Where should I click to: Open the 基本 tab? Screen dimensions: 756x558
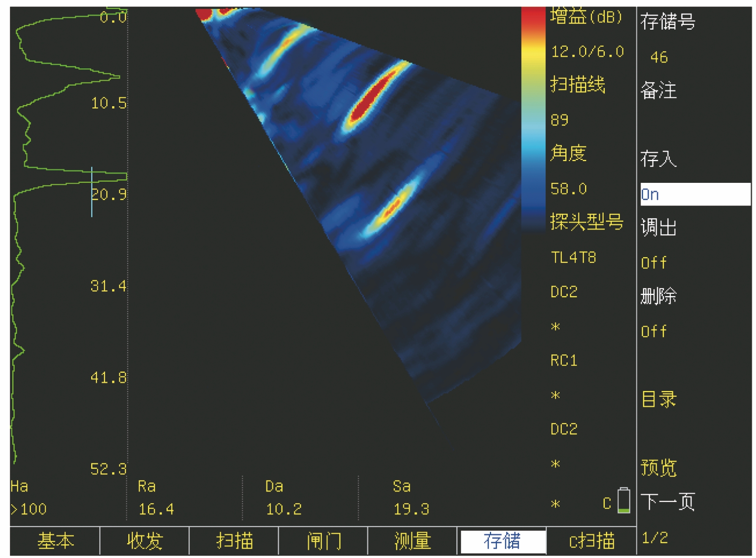tap(55, 540)
